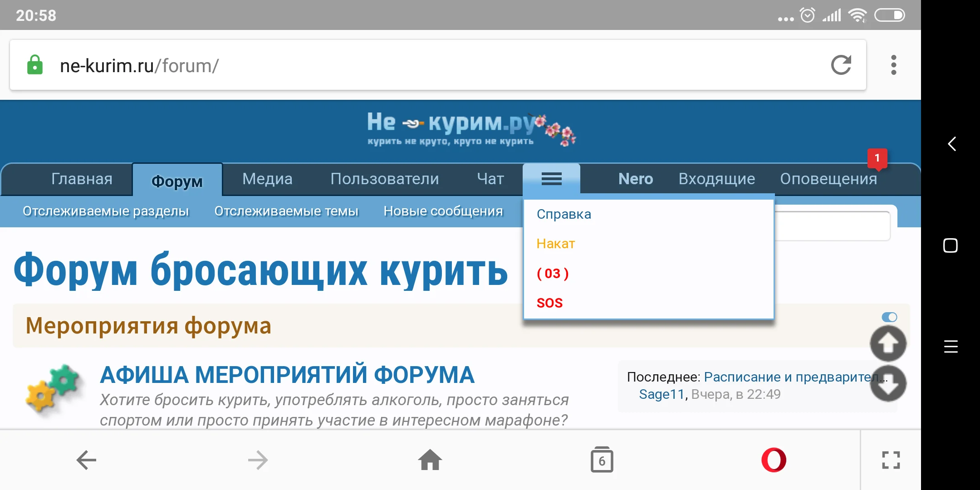Screen dimensions: 980x490
Task: Open the Opera menu via three-dot icon
Action: [x=893, y=65]
